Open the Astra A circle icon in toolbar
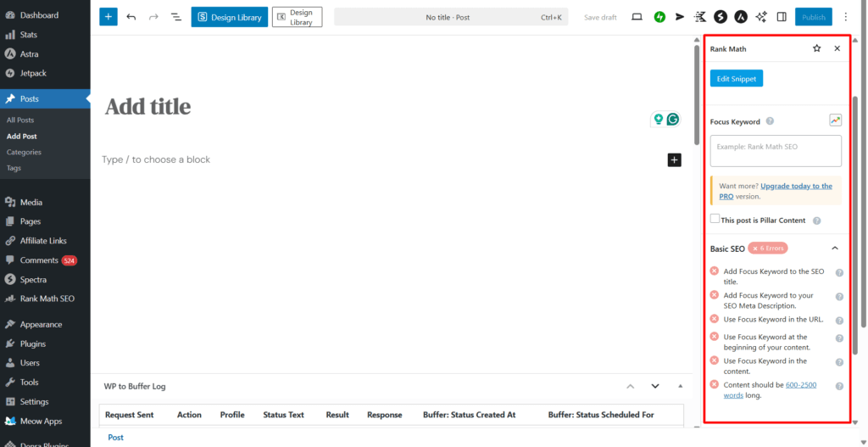The height and width of the screenshot is (447, 868). pos(741,17)
